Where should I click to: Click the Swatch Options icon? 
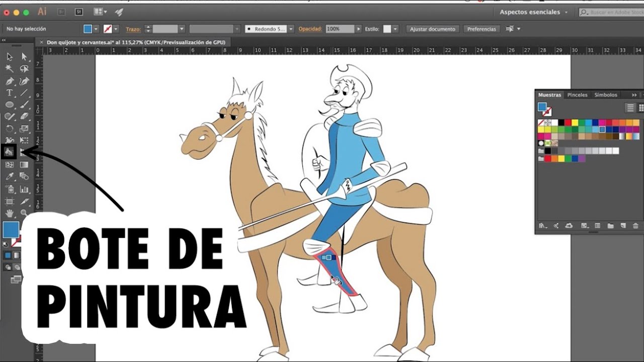(x=597, y=226)
